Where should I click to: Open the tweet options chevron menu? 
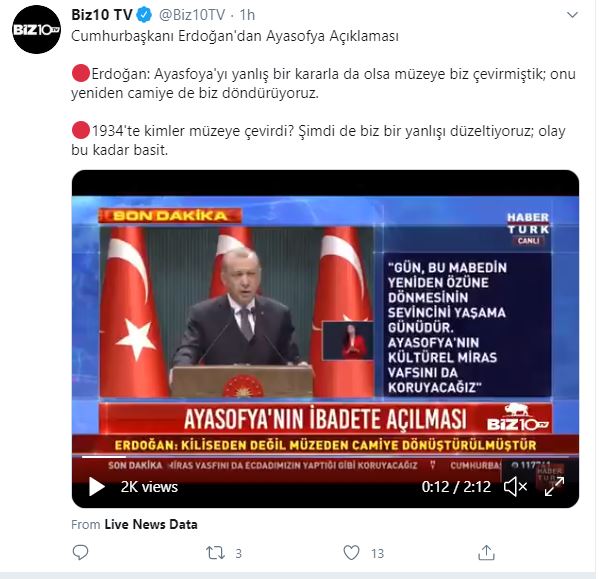pos(572,15)
